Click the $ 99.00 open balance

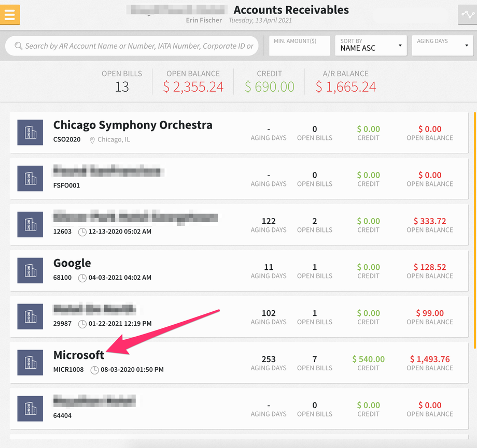tap(429, 313)
